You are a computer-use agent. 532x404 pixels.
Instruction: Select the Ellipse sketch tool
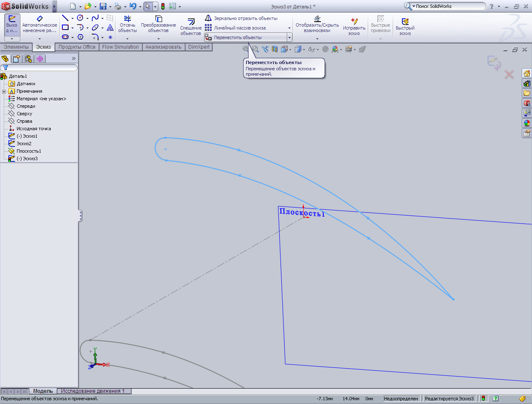click(x=95, y=28)
